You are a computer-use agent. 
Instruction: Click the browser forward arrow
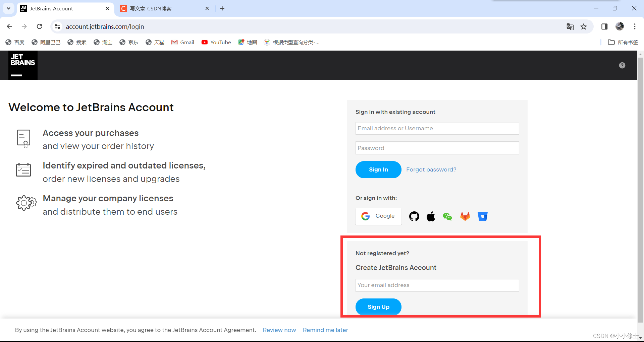tap(24, 26)
